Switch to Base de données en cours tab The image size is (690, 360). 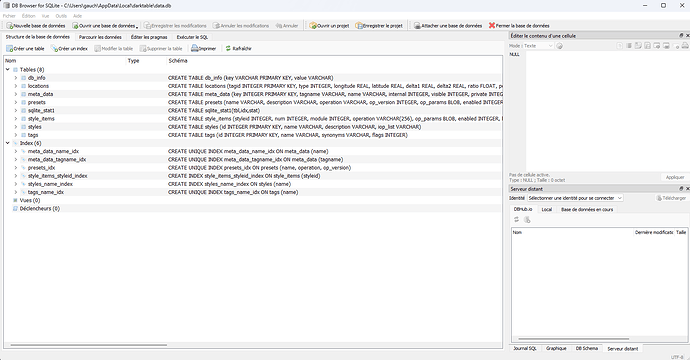[x=587, y=209]
